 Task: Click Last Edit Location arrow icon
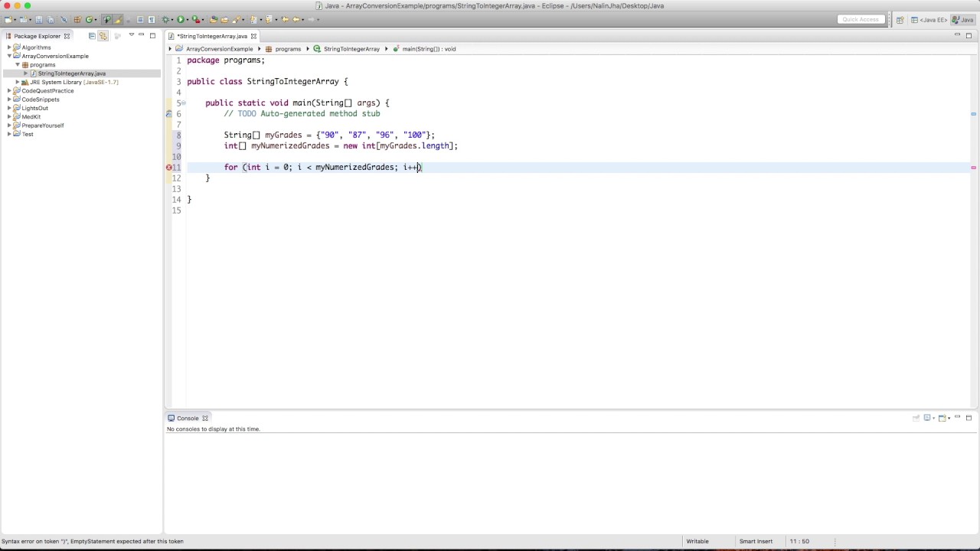(286, 19)
